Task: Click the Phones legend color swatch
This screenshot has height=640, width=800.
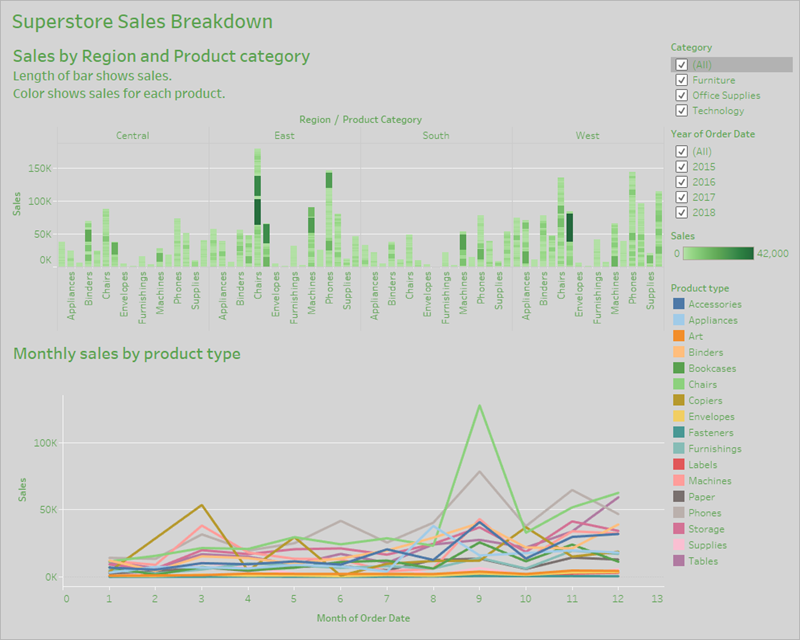Action: (679, 513)
